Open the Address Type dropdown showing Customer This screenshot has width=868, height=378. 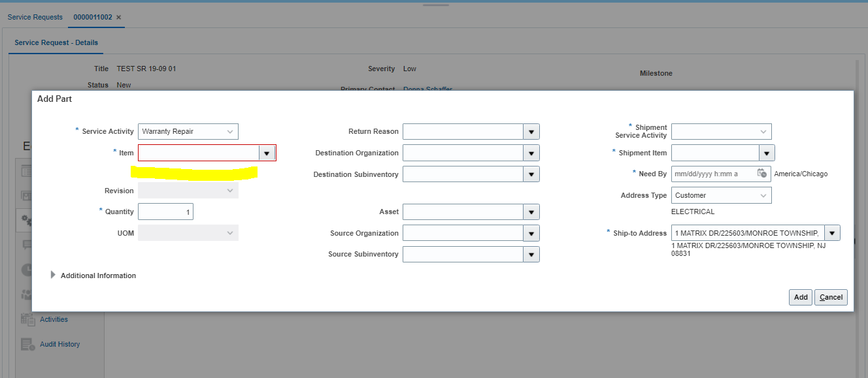click(x=722, y=195)
